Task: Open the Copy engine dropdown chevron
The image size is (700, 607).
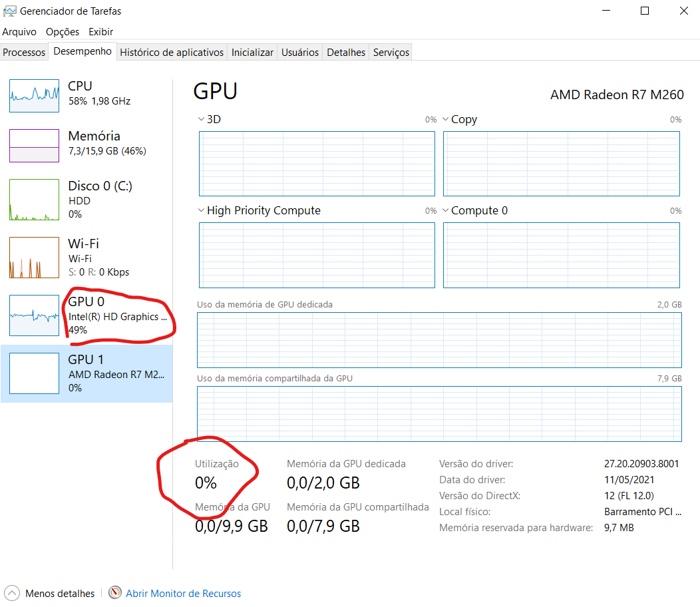Action: pyautogui.click(x=445, y=119)
